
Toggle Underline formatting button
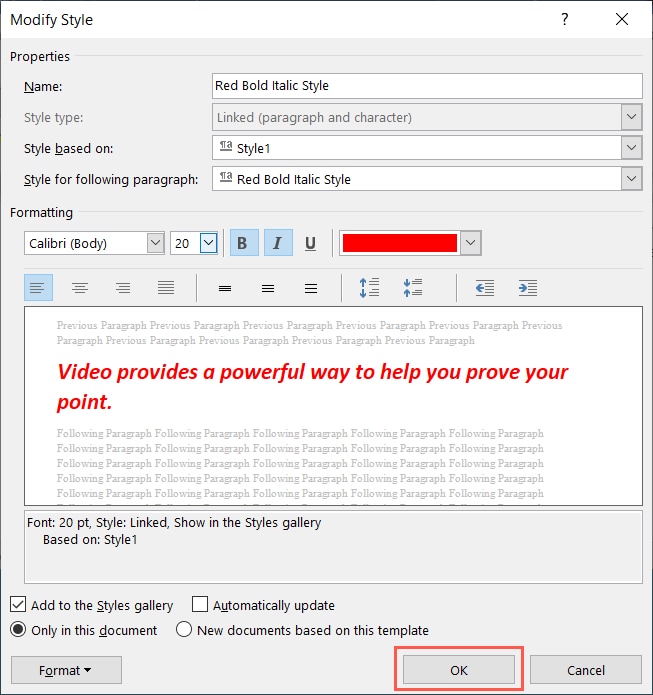point(311,243)
